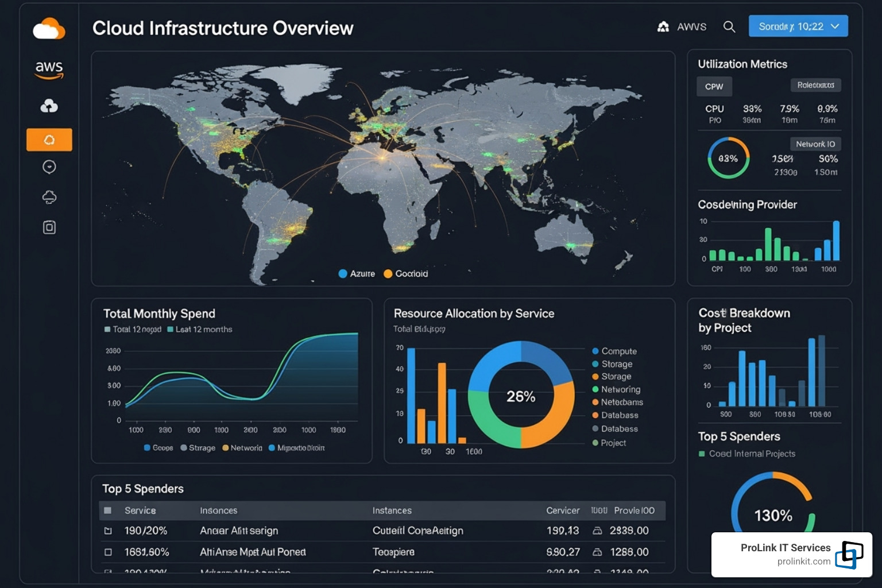Click the Teaapiera table cell
882x588 pixels.
(x=393, y=552)
